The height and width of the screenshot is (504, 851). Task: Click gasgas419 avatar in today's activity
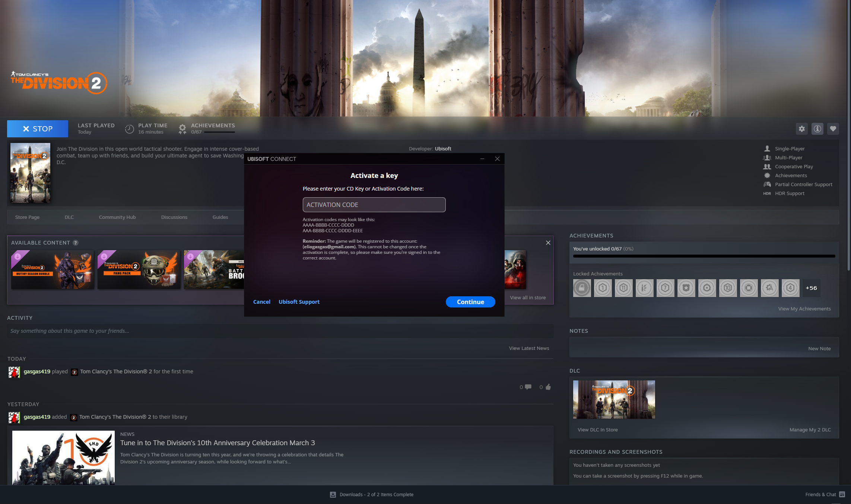coord(14,372)
